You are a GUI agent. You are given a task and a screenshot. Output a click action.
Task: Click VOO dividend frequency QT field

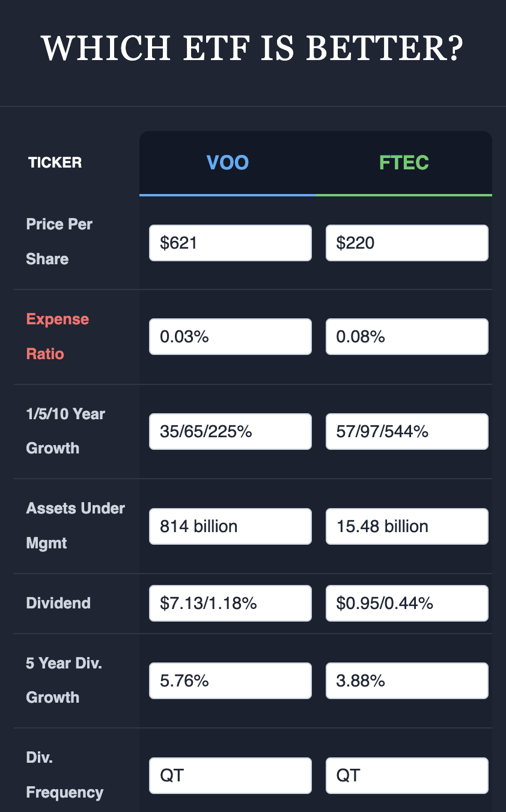click(x=230, y=775)
